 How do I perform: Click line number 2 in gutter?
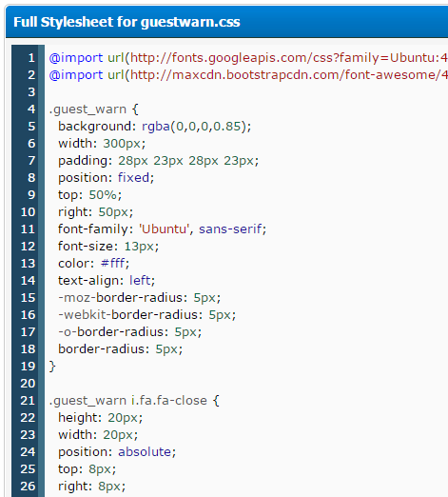point(31,75)
